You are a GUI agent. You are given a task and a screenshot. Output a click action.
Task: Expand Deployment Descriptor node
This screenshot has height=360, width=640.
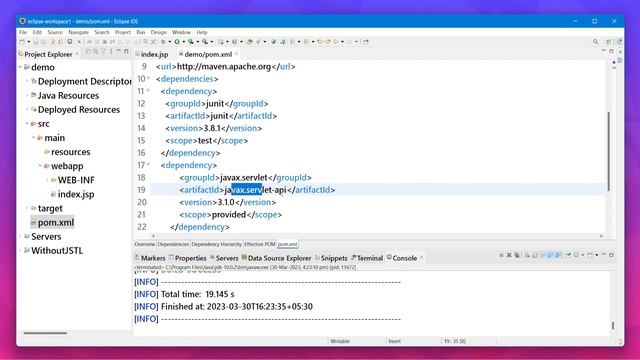[27, 81]
